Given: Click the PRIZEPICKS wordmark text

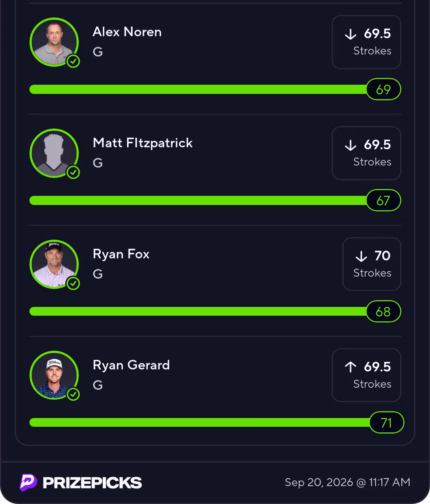Looking at the screenshot, I should coord(92,483).
